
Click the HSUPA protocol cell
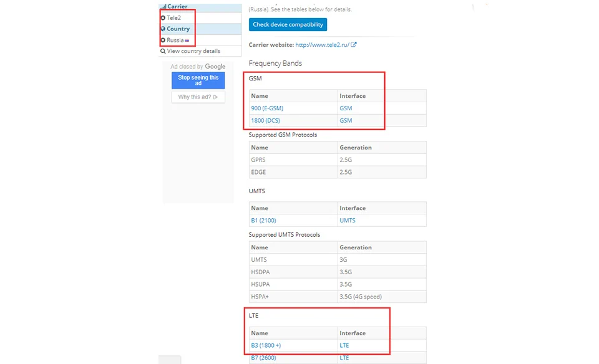(293, 284)
